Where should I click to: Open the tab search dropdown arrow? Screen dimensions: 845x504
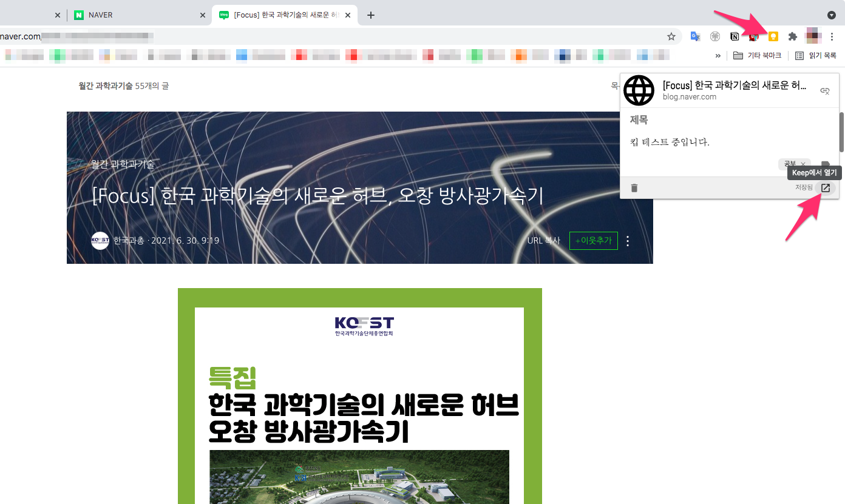(832, 15)
